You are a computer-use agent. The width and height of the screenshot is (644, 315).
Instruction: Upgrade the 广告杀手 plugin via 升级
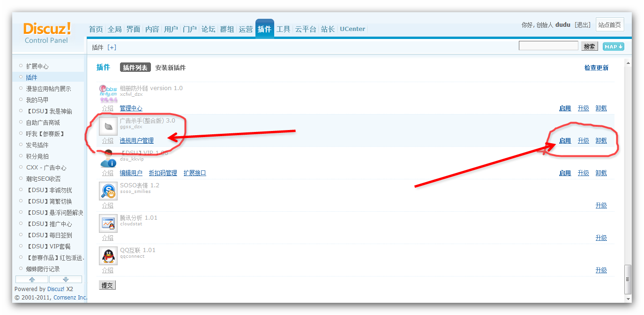(584, 141)
